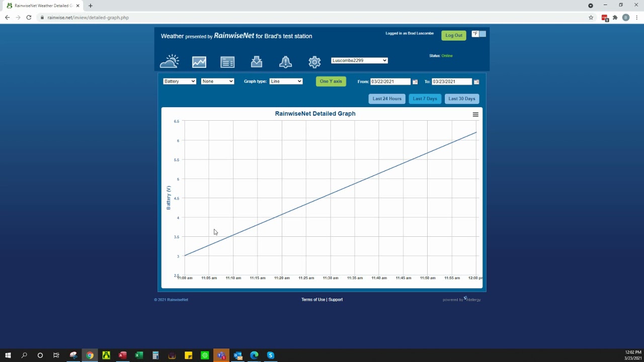Viewport: 644px width, 362px height.
Task: Open the graph view icon
Action: pos(199,62)
